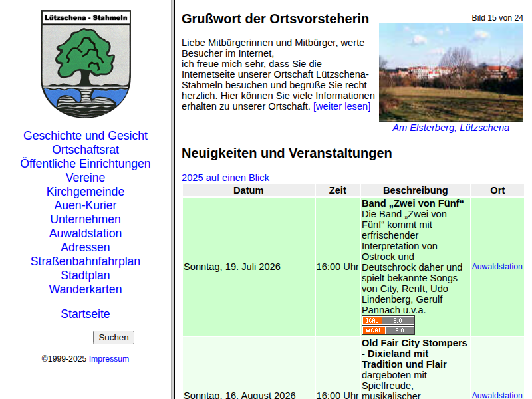The image size is (532, 399).
Task: Click the Lützschena-Stahmeln coat of arms
Action: (86, 64)
